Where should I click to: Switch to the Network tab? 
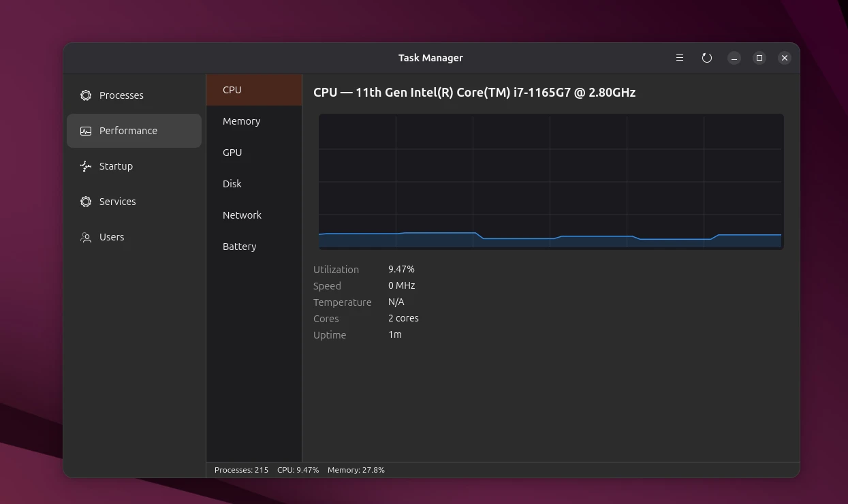(242, 215)
